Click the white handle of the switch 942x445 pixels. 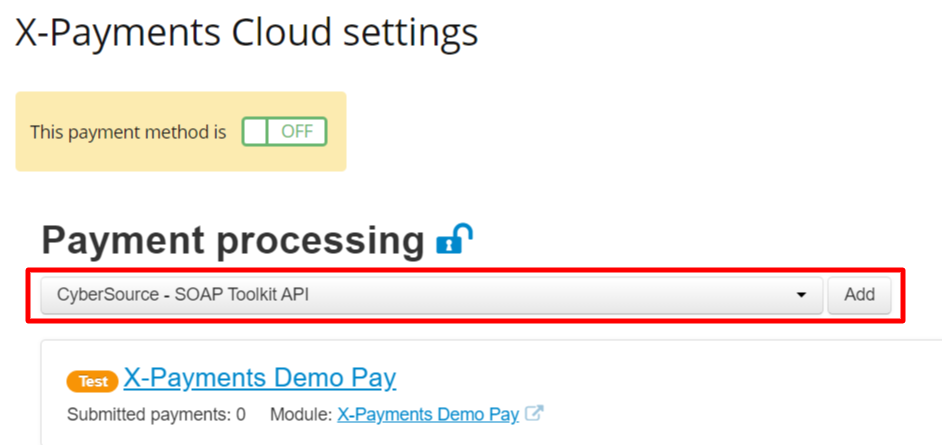pos(255,132)
